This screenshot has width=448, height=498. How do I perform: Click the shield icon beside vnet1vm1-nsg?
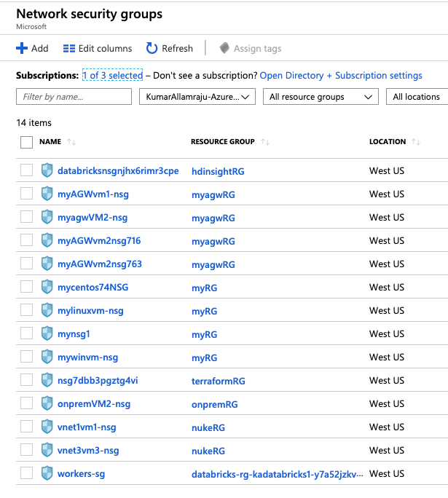click(47, 427)
